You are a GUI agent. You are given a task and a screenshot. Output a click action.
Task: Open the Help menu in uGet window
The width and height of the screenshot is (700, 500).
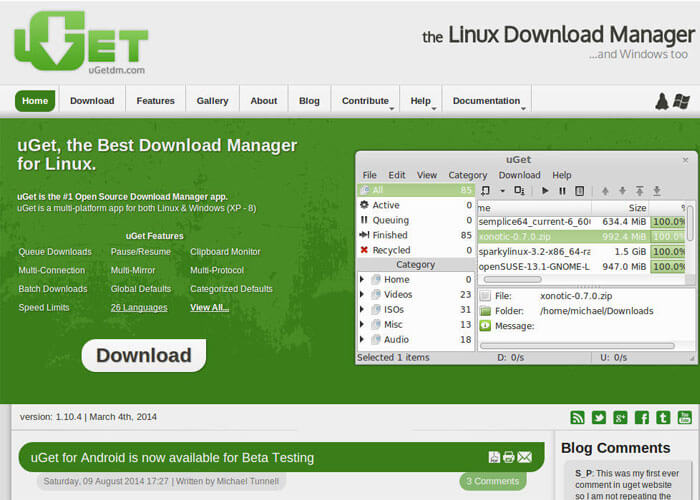pos(562,175)
